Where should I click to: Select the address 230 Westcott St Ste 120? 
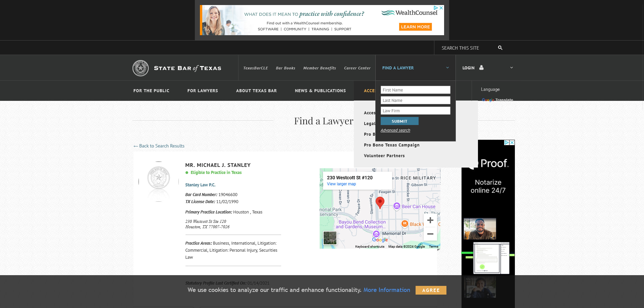(206, 222)
